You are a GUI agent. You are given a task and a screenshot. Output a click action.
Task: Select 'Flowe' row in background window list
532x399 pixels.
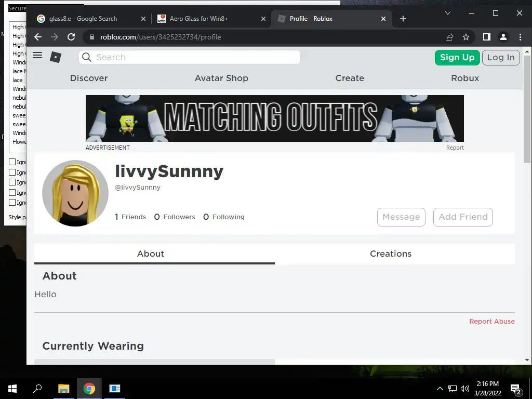18,142
